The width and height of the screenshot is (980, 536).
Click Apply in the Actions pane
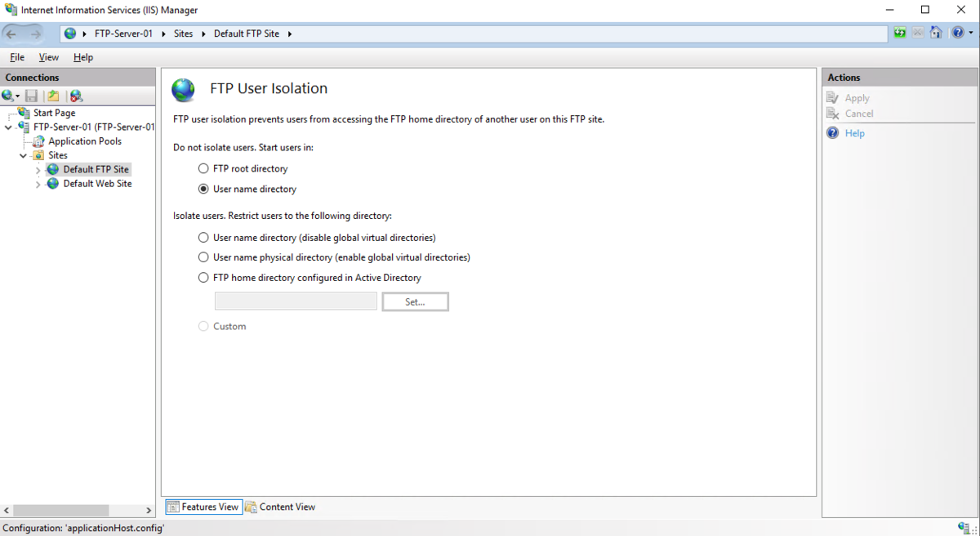(x=857, y=98)
